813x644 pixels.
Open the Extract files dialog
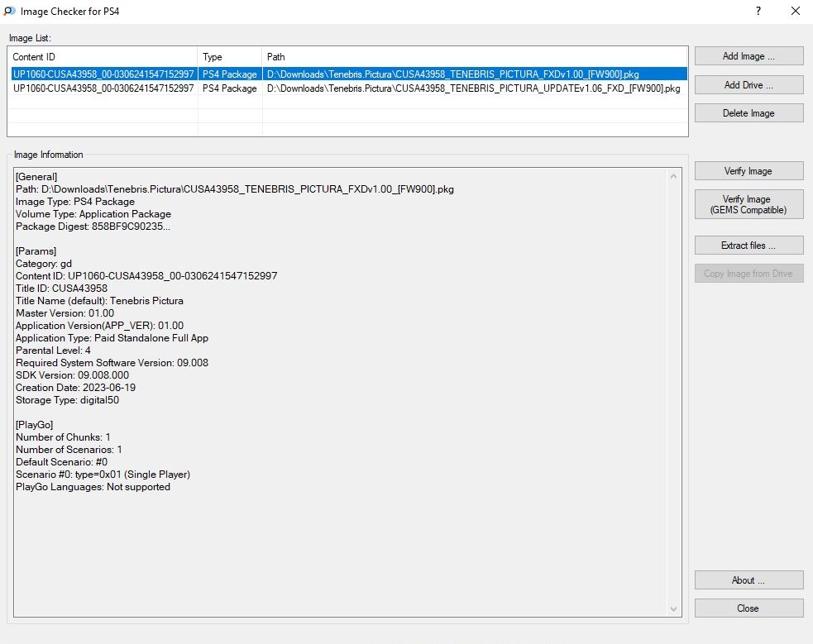point(748,246)
